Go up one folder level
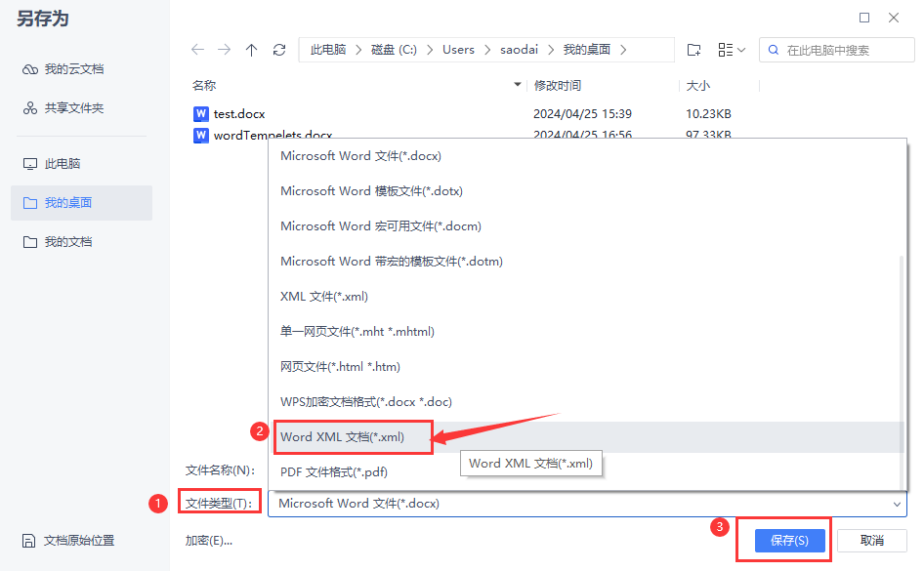 coord(252,50)
